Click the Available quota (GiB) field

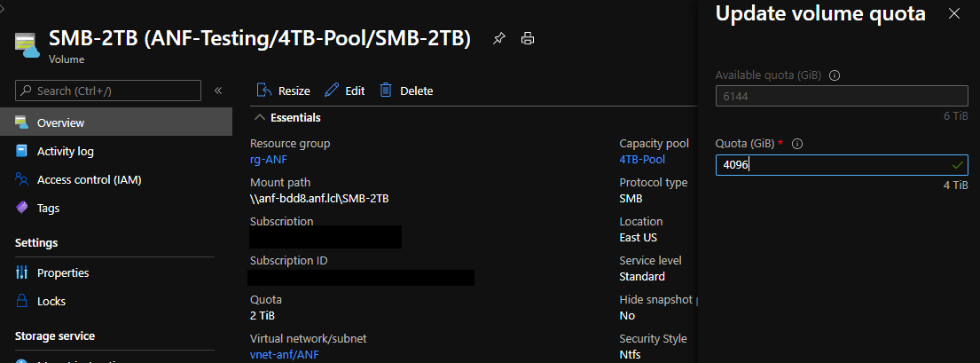[842, 97]
